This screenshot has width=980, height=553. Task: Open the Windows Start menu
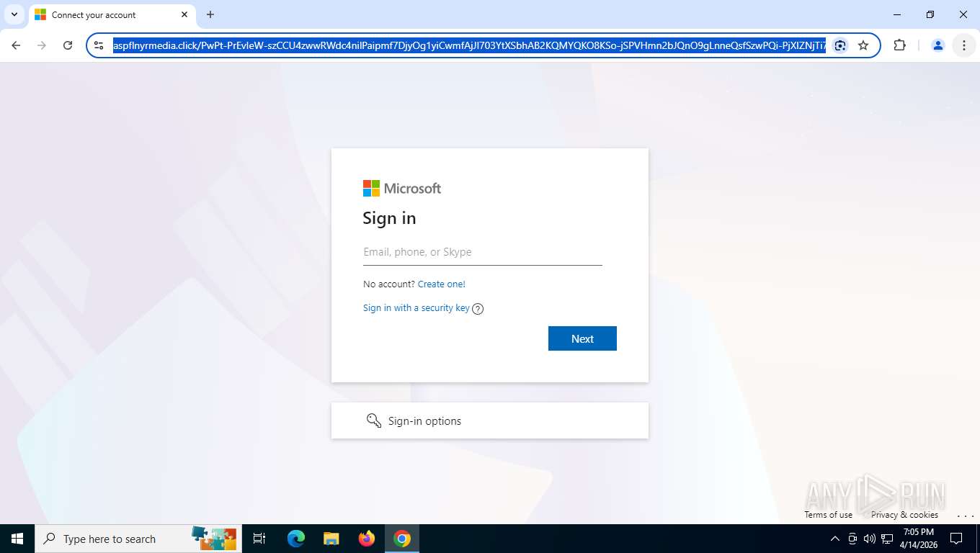[17, 539]
